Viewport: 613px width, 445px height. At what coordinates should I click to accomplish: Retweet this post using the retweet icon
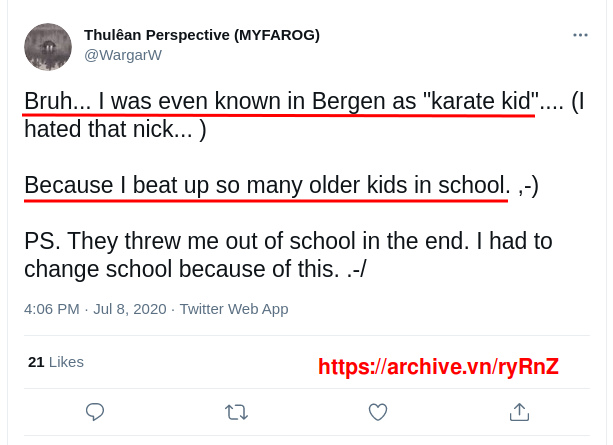coord(237,413)
